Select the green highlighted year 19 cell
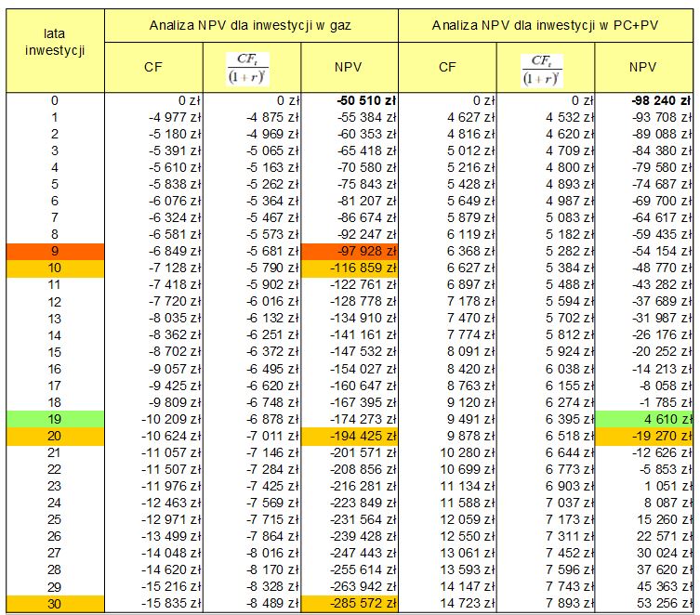Image resolution: width=700 pixels, height=615 pixels. pos(55,419)
